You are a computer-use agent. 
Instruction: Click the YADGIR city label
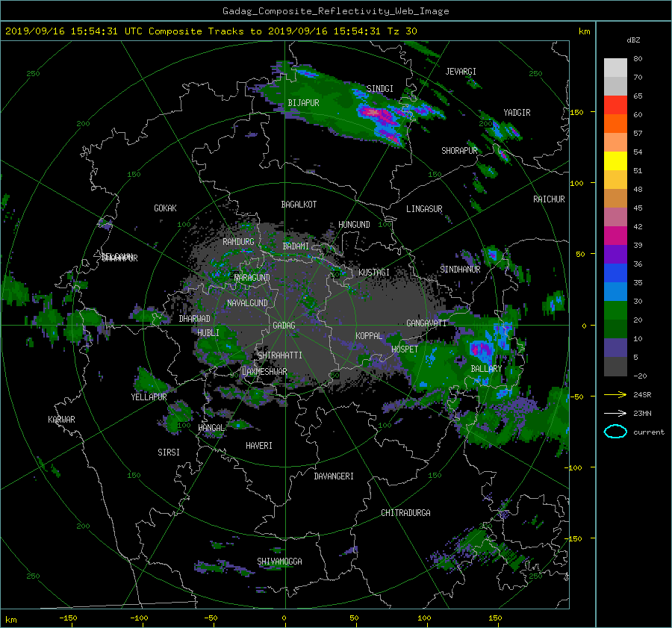pyautogui.click(x=517, y=113)
